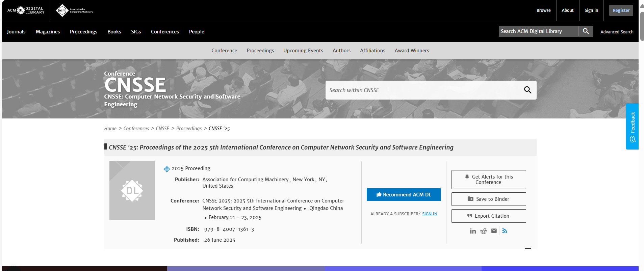Go to CNSSE breadcrumb

(x=162, y=129)
